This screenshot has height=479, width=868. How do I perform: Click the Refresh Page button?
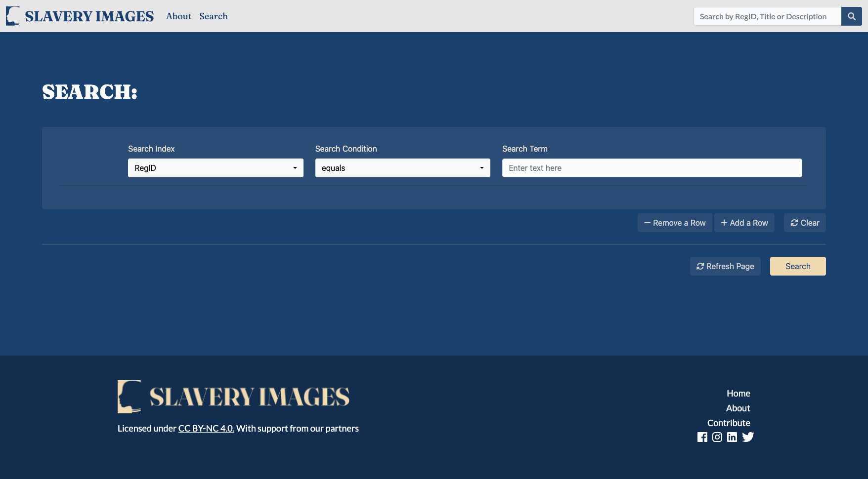725,266
